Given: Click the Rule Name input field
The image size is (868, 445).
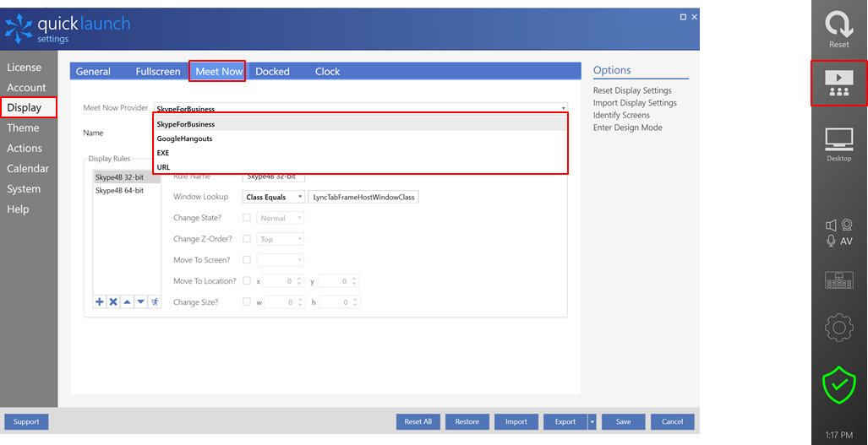Looking at the screenshot, I should point(274,176).
